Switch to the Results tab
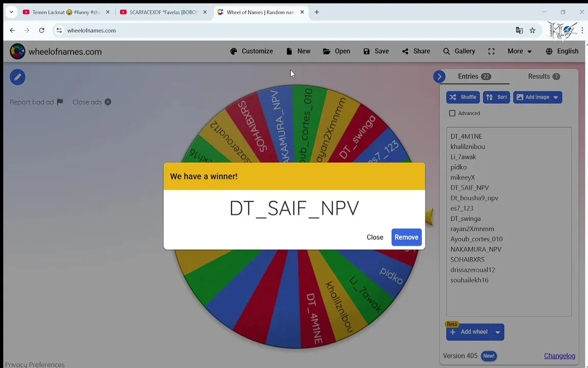Image resolution: width=588 pixels, height=368 pixels. [x=544, y=76]
